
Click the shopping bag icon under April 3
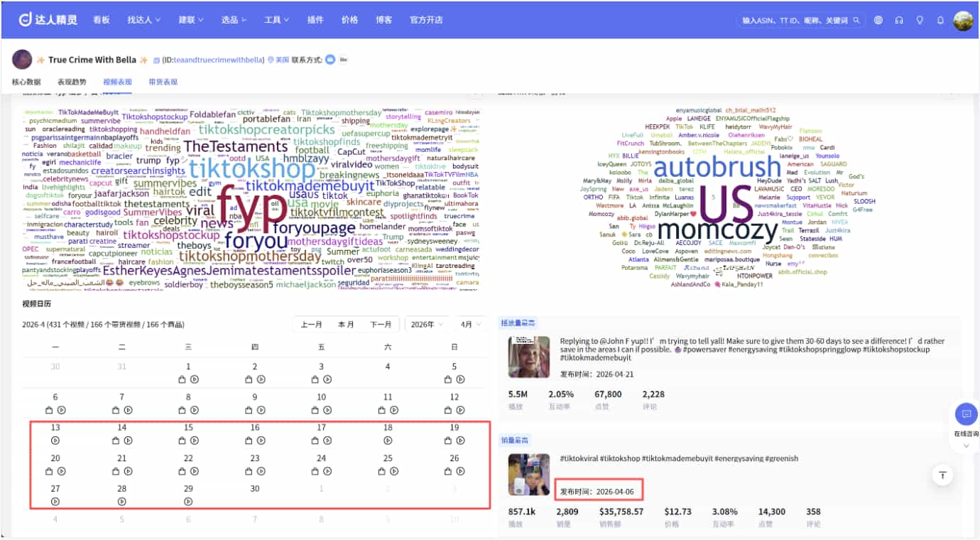(315, 379)
